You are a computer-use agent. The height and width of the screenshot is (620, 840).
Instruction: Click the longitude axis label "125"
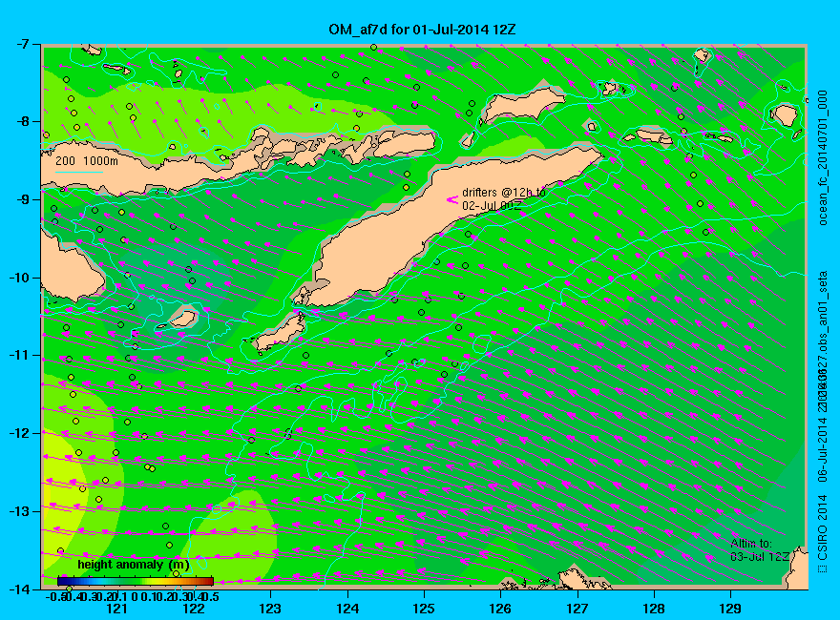[424, 609]
